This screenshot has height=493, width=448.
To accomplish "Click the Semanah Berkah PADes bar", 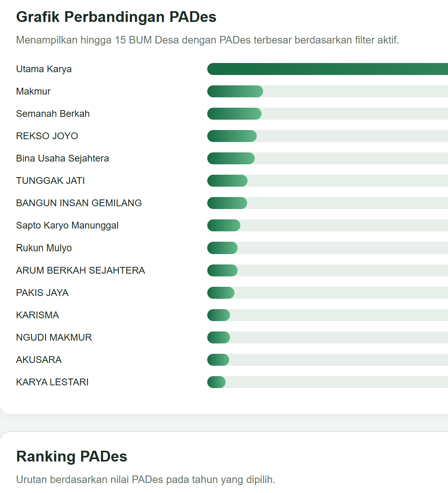I will [x=234, y=114].
